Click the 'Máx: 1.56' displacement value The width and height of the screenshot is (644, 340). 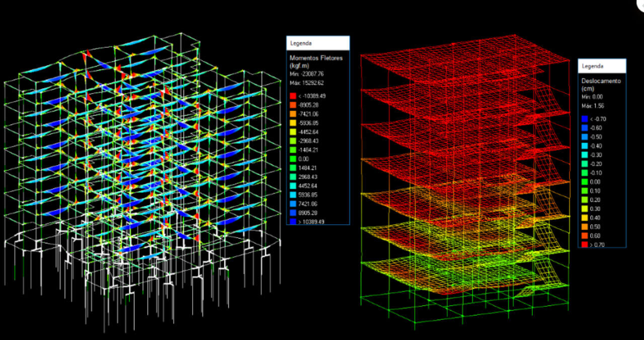(x=592, y=106)
